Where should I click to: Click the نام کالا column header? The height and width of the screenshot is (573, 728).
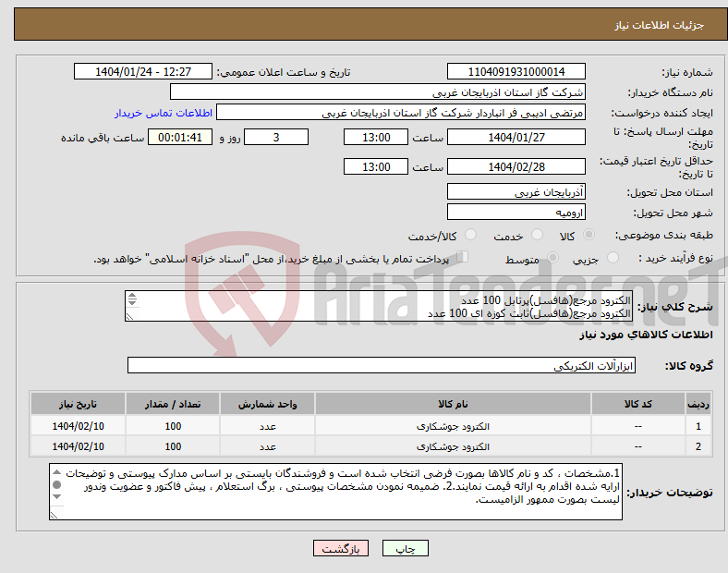click(453, 404)
